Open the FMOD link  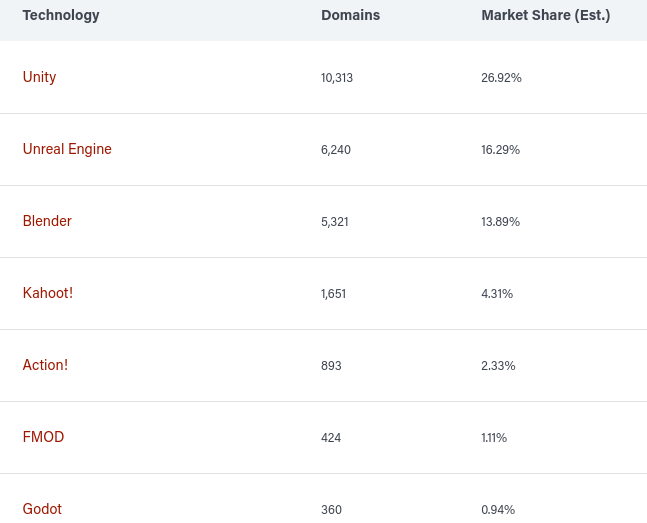coord(43,437)
